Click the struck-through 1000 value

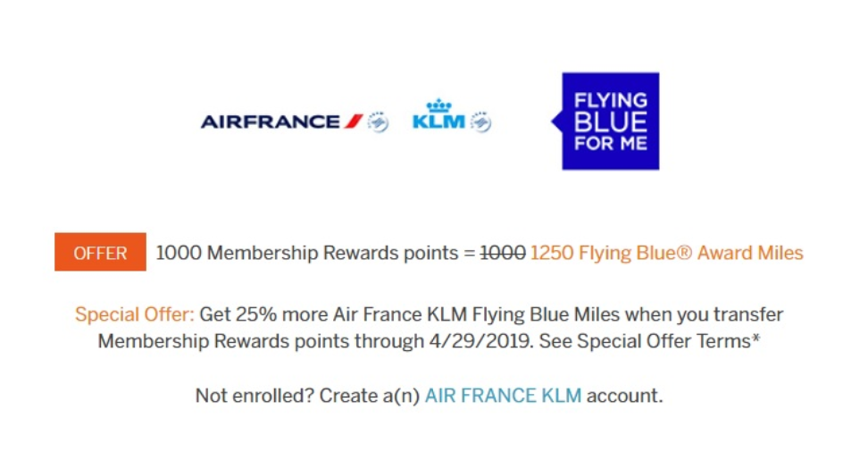click(503, 253)
